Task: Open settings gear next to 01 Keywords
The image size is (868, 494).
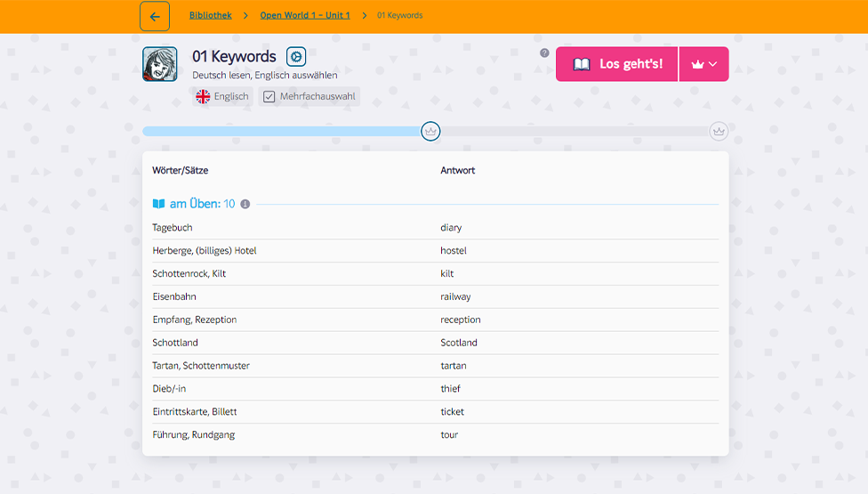Action: [296, 57]
